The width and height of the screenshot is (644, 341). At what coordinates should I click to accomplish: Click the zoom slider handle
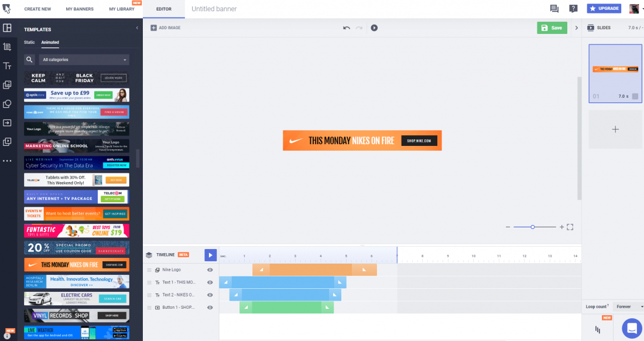[x=533, y=227]
